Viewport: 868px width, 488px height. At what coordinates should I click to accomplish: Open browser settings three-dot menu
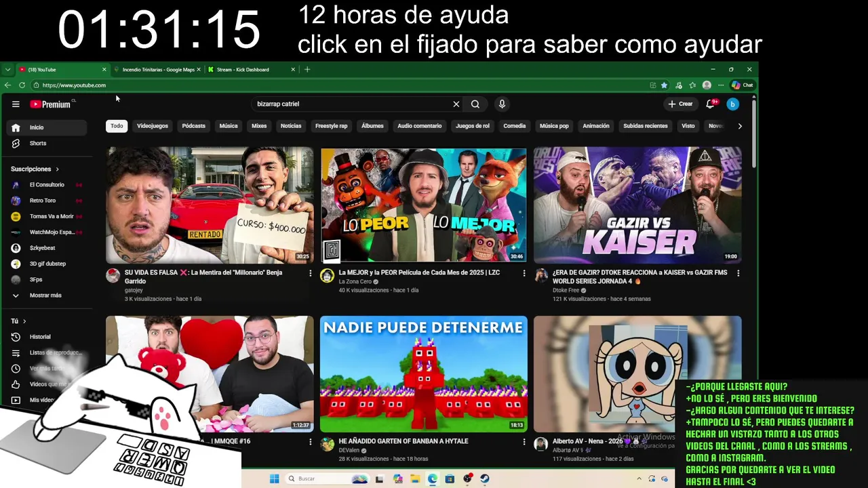[721, 85]
